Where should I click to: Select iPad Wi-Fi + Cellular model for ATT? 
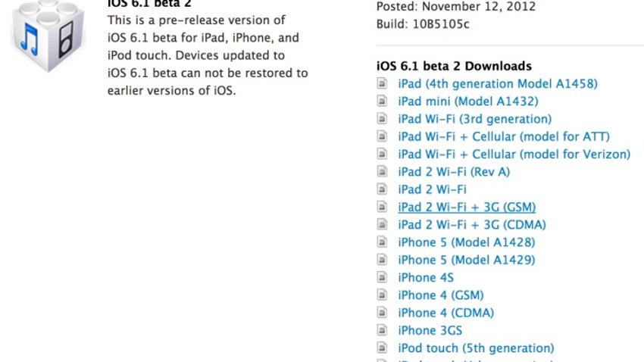click(x=504, y=136)
